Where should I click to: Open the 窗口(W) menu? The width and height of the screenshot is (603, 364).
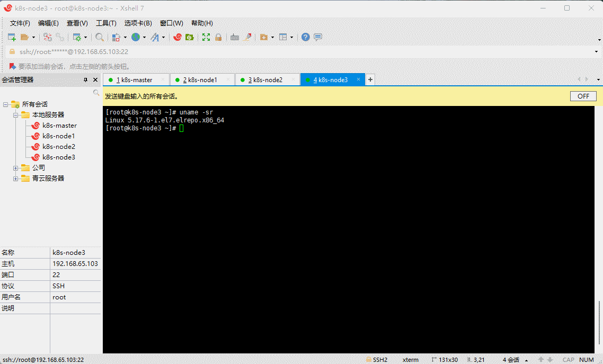(x=172, y=23)
